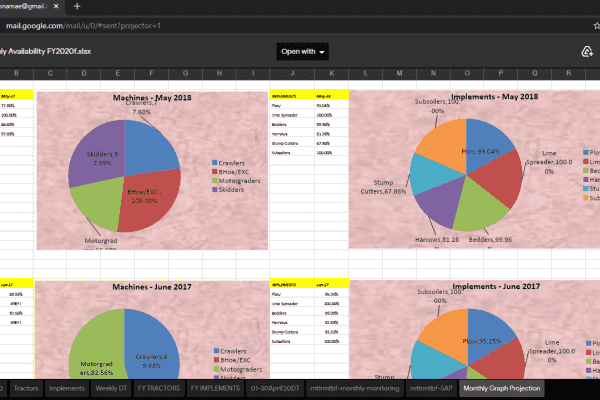The image size is (600, 400).
Task: Switch to the Implements sheet tab
Action: pos(67,388)
